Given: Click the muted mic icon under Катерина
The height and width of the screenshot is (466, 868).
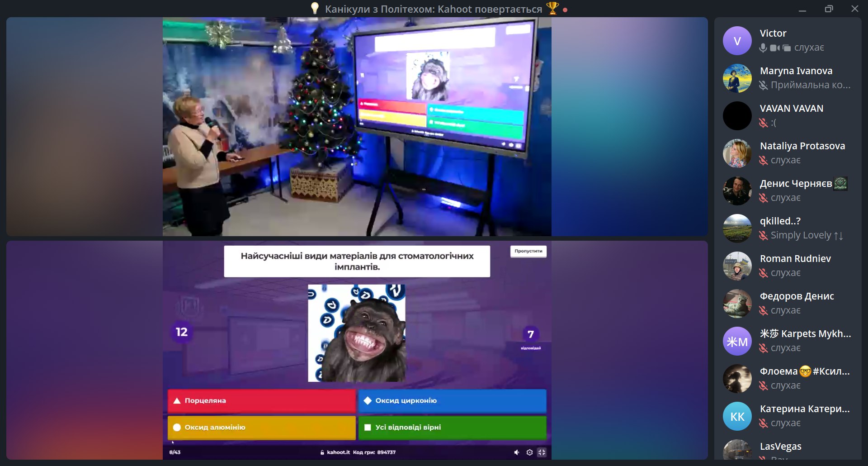Looking at the screenshot, I should coord(764,423).
